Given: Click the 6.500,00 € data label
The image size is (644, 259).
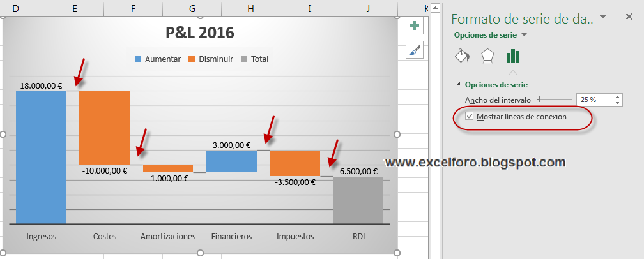Looking at the screenshot, I should click(358, 172).
